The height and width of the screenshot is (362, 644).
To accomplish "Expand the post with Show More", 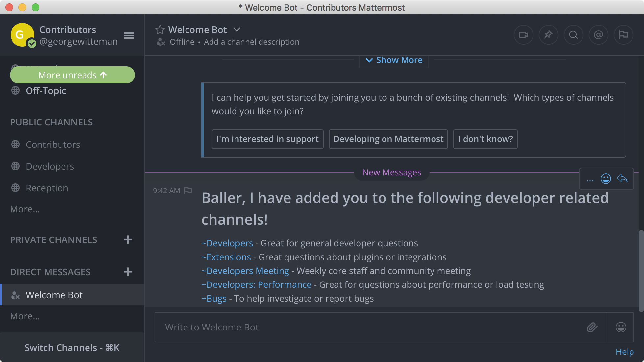I will point(394,60).
